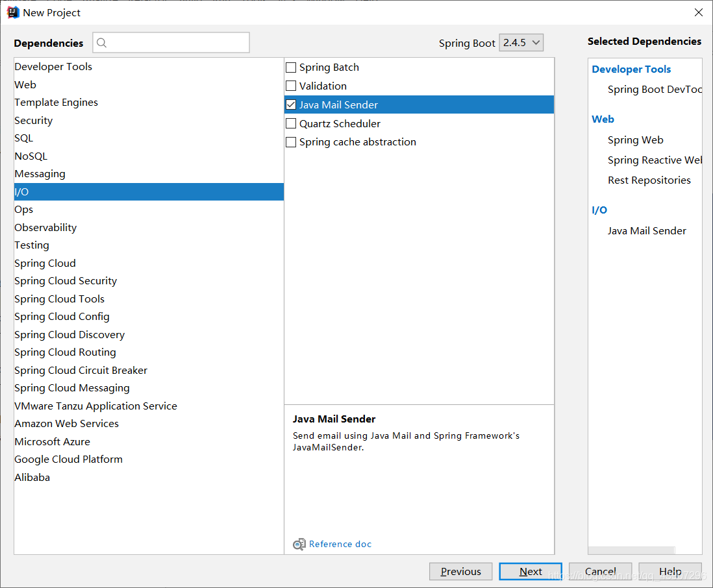
Task: Select the SQL category
Action: pyautogui.click(x=149, y=138)
